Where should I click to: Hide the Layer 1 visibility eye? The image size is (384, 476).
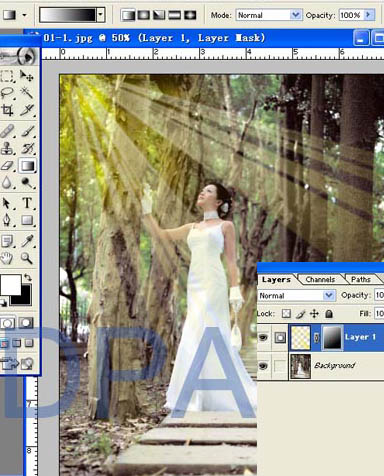(x=263, y=338)
